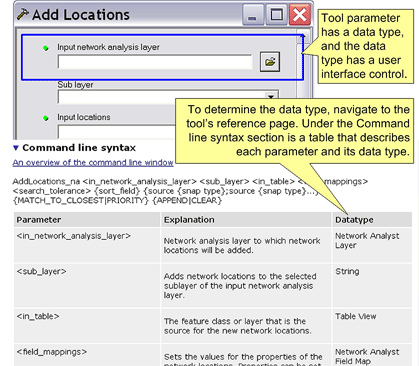Select the <sub_layer> parameter cell

point(87,285)
